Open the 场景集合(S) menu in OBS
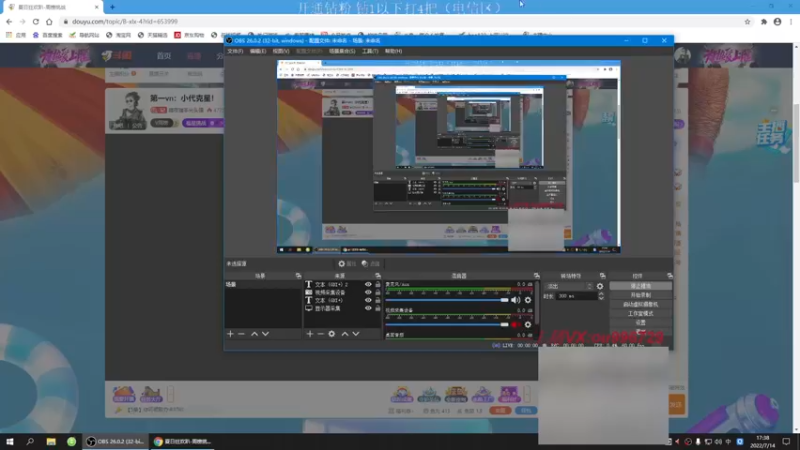 (x=342, y=51)
